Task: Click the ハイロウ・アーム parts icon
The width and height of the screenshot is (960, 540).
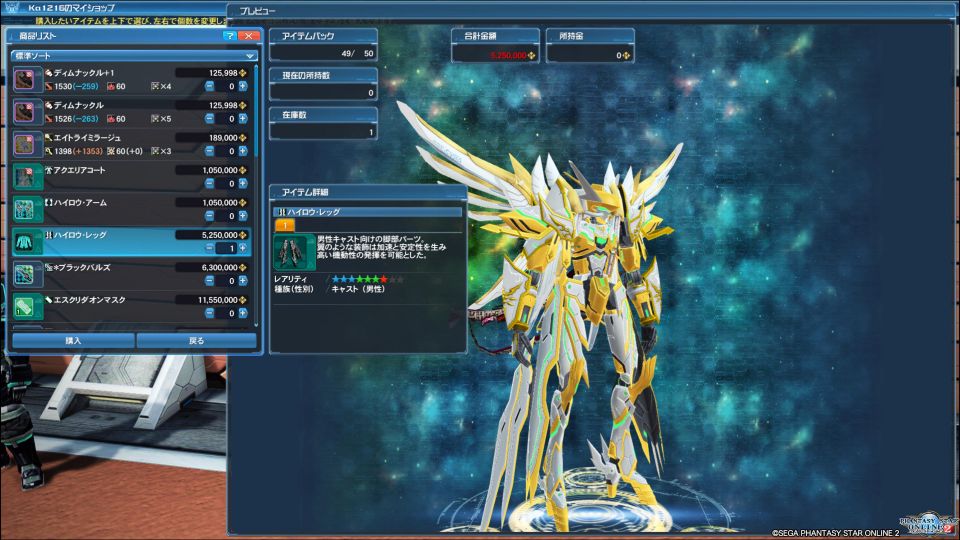Action: (26, 209)
